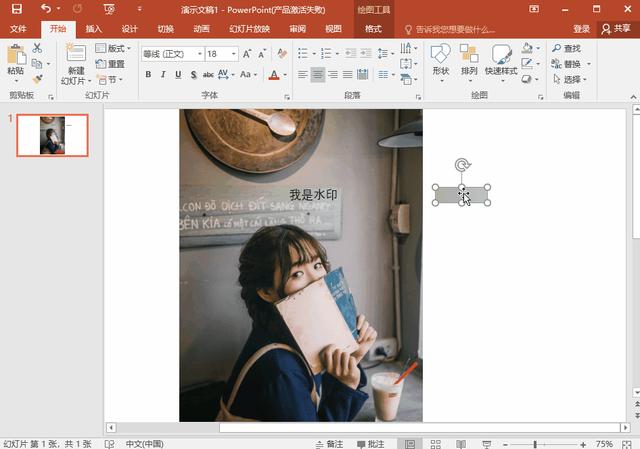The width and height of the screenshot is (640, 449).
Task: Select slide 1 thumbnail
Action: tap(52, 135)
